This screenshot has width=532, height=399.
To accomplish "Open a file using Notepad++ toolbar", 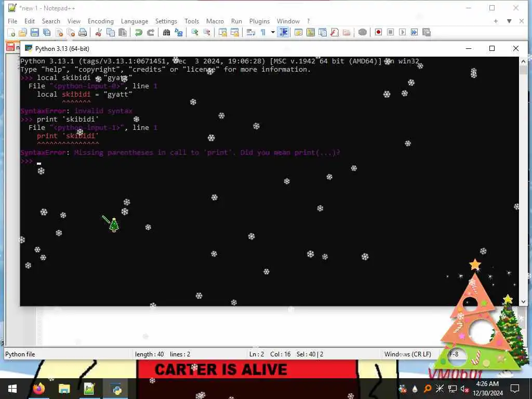I will point(23,33).
